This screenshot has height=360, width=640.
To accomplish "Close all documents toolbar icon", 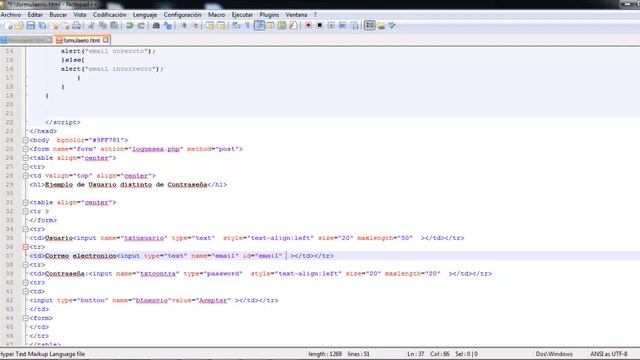I will click(x=66, y=26).
